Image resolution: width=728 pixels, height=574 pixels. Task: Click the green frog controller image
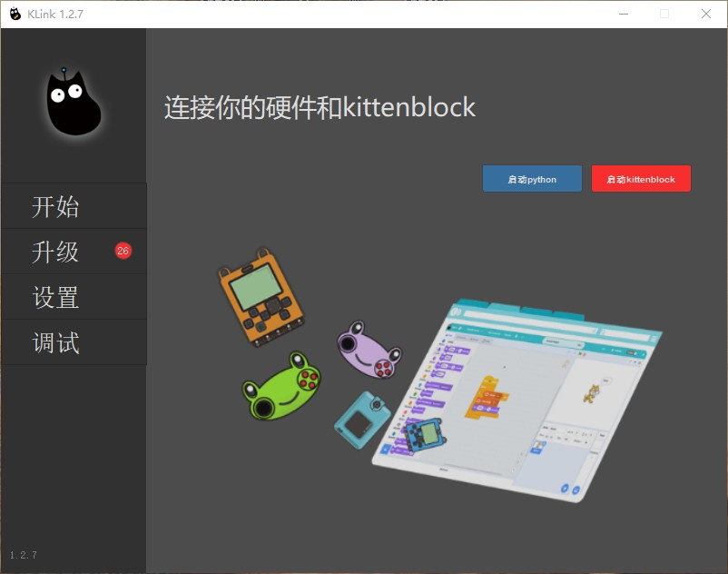pos(281,386)
